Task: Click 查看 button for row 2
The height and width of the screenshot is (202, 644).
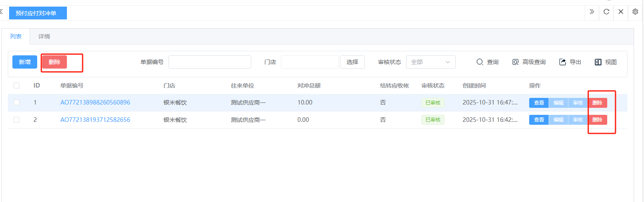Action: (539, 120)
